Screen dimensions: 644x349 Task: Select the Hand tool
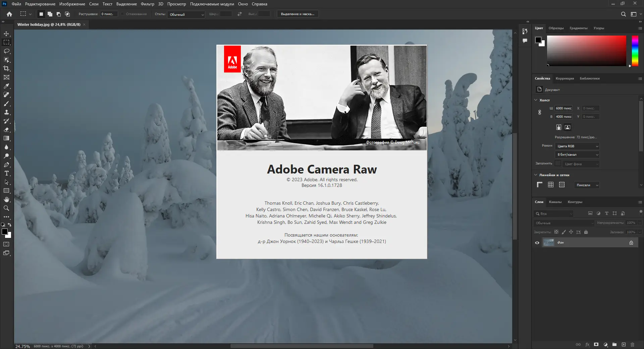pos(6,199)
